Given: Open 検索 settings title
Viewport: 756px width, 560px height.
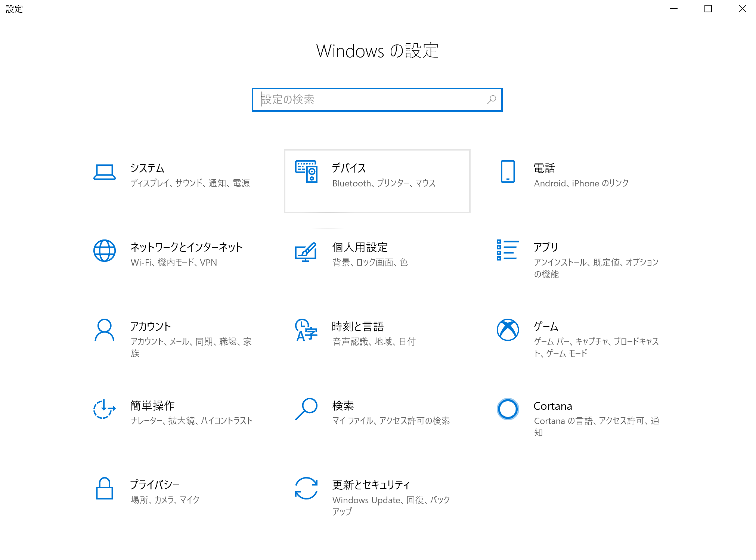Looking at the screenshot, I should 343,406.
